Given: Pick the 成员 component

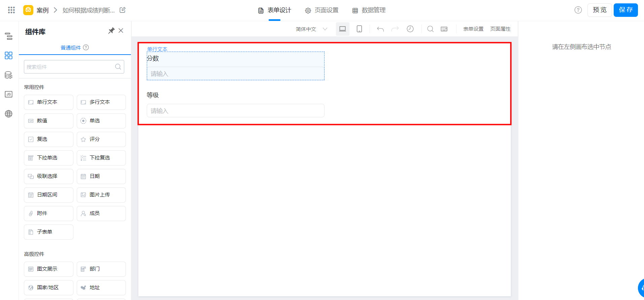Looking at the screenshot, I should click(x=101, y=213).
